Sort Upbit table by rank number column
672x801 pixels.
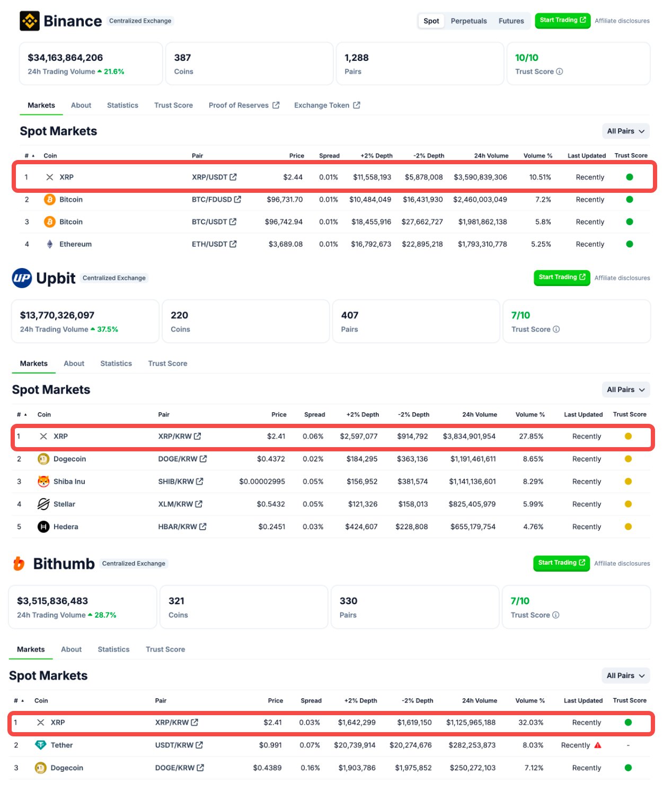coord(21,415)
